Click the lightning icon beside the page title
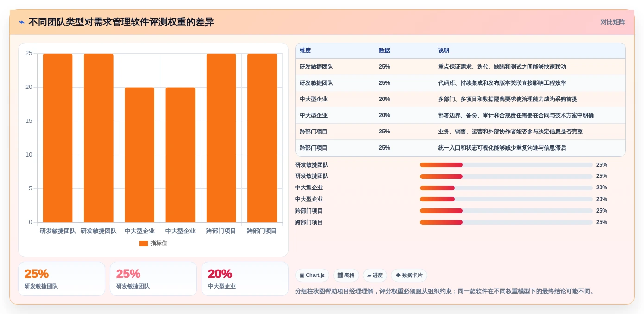 tap(22, 22)
